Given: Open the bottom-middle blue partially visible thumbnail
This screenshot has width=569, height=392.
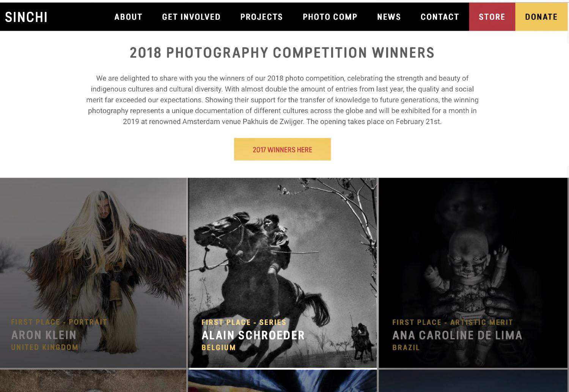Looking at the screenshot, I should pyautogui.click(x=283, y=381).
